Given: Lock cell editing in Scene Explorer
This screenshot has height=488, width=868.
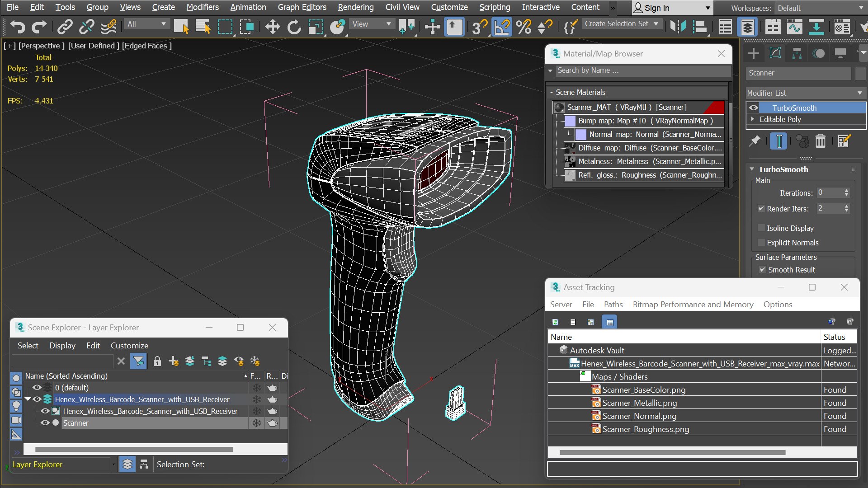Looking at the screenshot, I should tap(157, 361).
